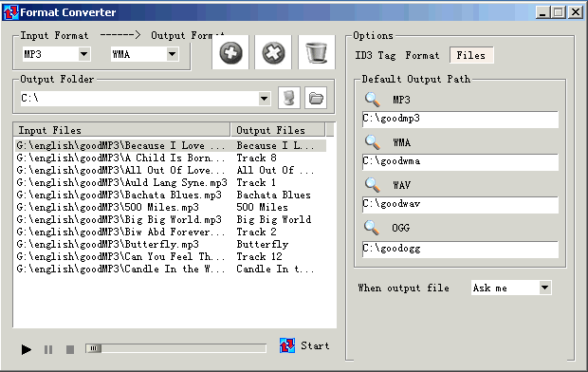The width and height of the screenshot is (588, 372).
Task: Click the Butterfly output file name
Action: [x=263, y=245]
